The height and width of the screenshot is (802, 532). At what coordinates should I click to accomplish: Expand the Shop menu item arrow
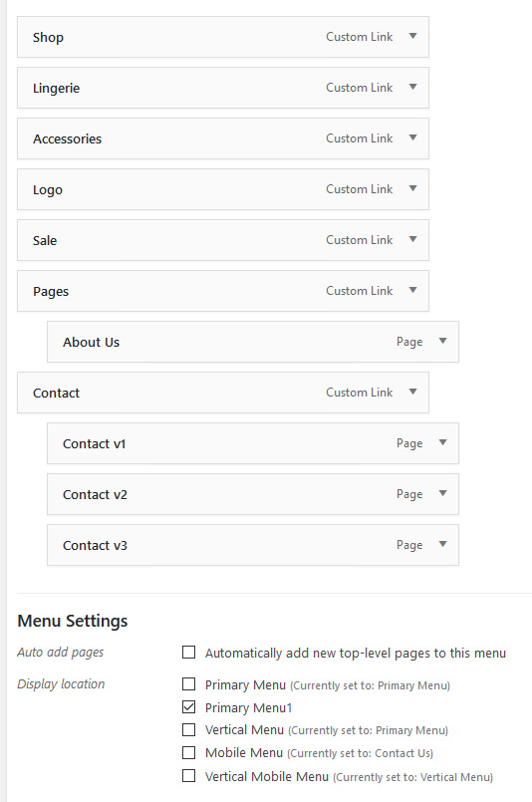click(412, 36)
